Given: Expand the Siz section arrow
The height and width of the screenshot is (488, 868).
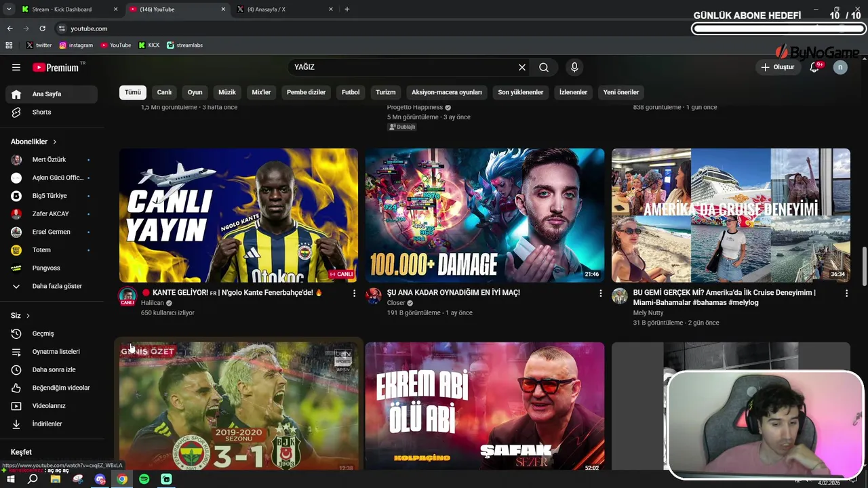Looking at the screenshot, I should [x=28, y=316].
